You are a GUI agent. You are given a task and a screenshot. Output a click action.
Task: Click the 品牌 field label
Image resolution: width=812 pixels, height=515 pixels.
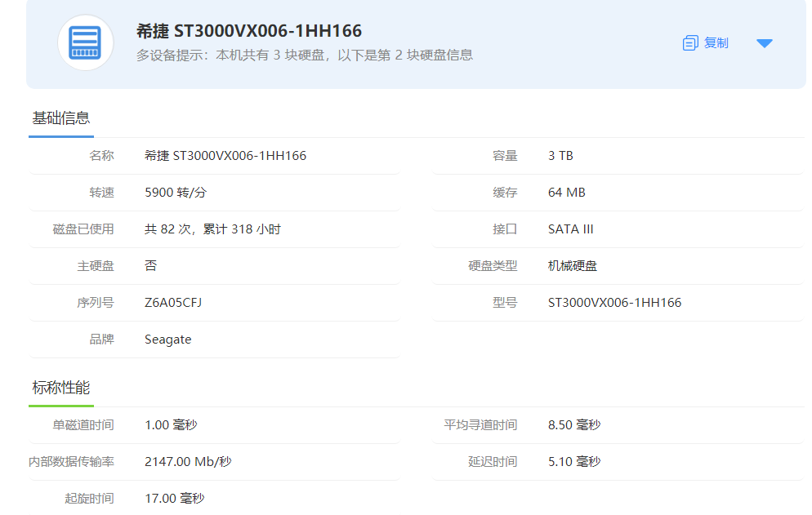101,340
